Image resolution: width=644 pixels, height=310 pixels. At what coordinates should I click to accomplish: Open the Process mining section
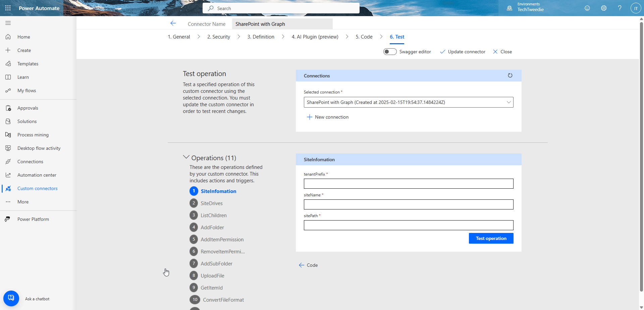(x=33, y=135)
